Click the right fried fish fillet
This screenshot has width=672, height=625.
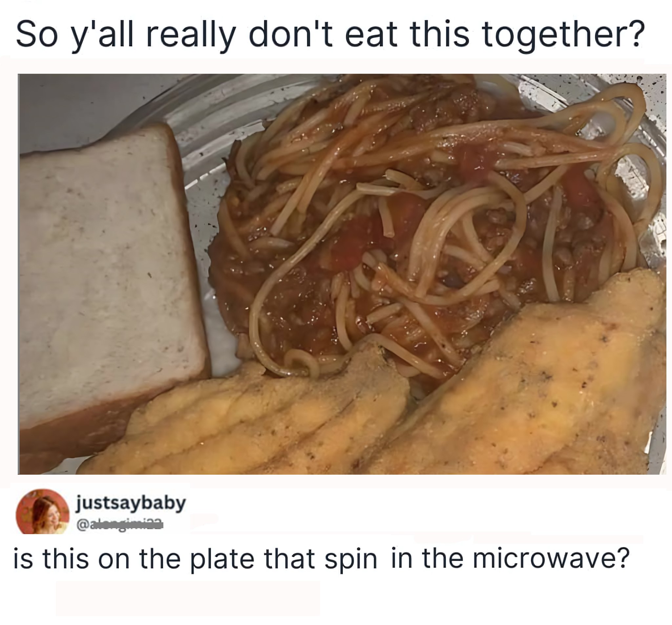pyautogui.click(x=527, y=382)
